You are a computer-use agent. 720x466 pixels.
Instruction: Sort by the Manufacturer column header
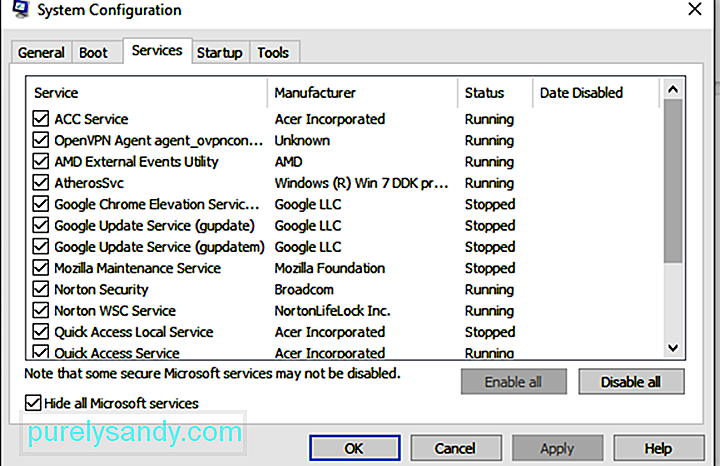click(362, 93)
